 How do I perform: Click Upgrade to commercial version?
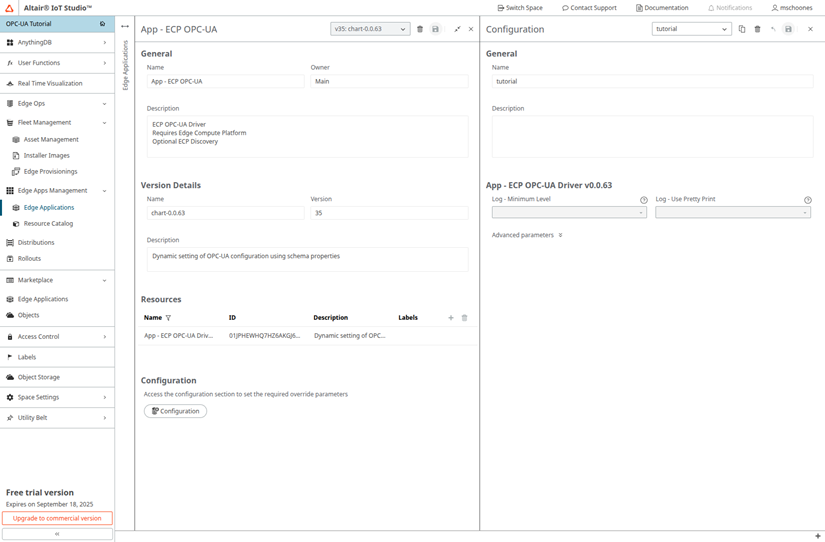coord(57,518)
